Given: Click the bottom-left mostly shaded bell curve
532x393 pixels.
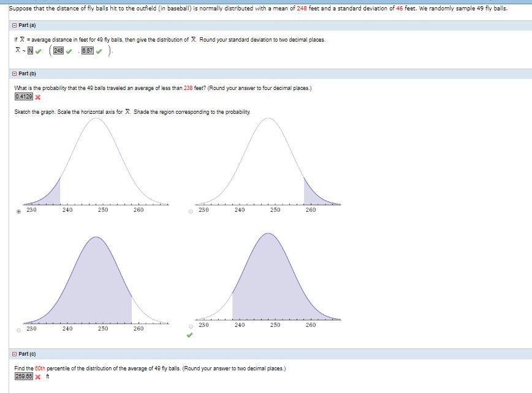Looking at the screenshot, I should (x=96, y=283).
